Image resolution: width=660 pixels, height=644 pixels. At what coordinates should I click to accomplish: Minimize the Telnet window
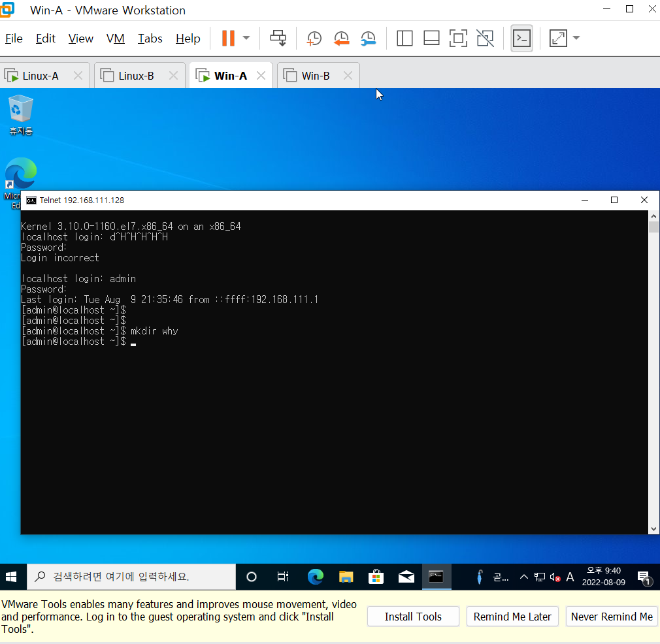click(x=585, y=201)
